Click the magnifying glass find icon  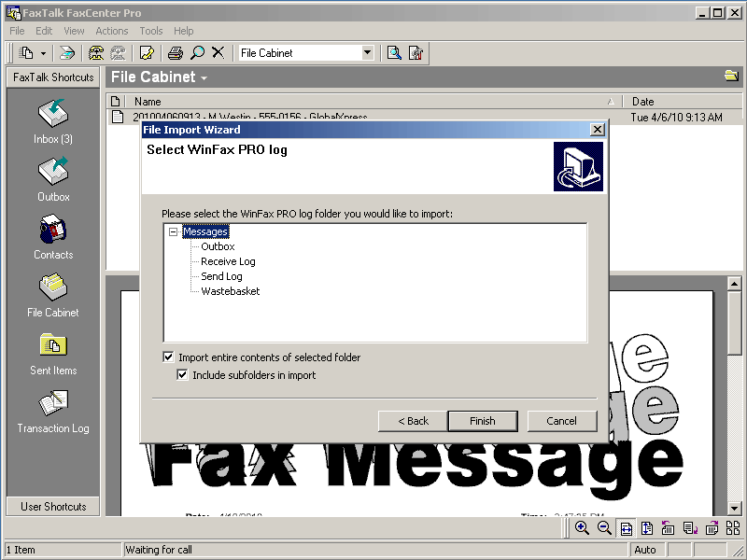pyautogui.click(x=197, y=53)
